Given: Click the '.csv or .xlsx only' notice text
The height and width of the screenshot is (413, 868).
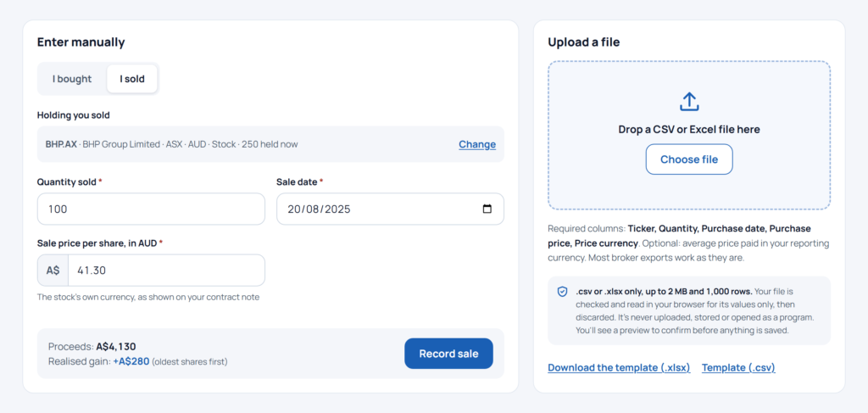Looking at the screenshot, I should point(695,310).
